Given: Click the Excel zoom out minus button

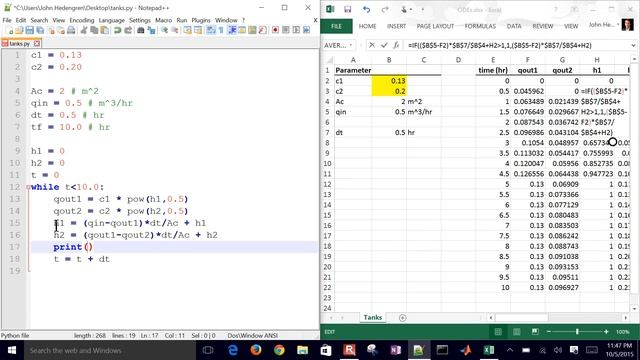Looking at the screenshot, I should (549, 332).
